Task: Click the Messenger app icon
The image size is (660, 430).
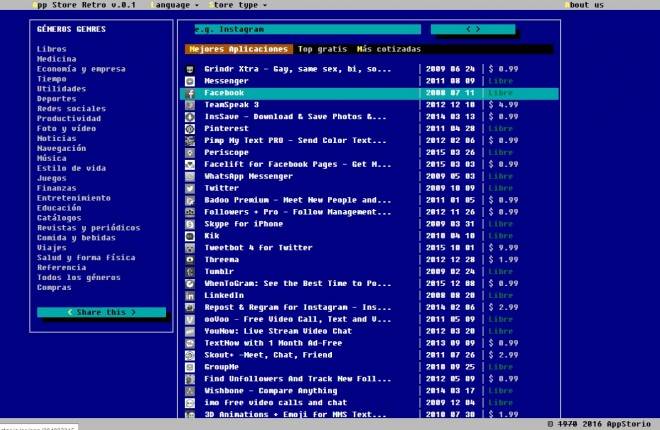Action: tap(190, 81)
